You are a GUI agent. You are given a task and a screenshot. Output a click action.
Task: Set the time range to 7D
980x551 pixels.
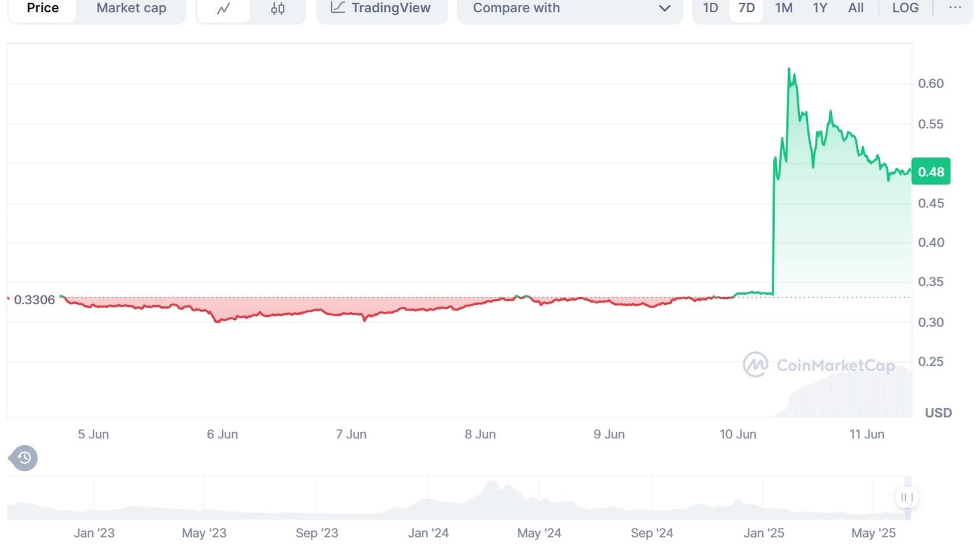[x=746, y=9]
